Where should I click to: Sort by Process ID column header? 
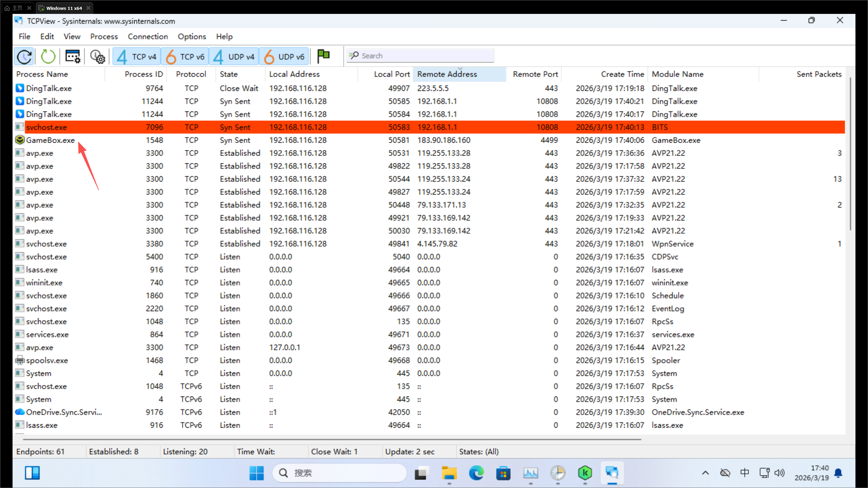click(143, 74)
